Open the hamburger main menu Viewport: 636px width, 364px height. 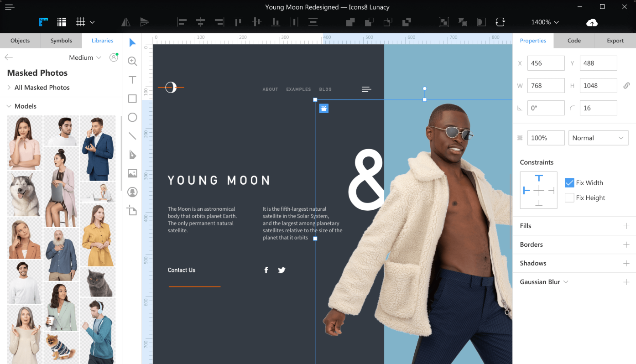(10, 7)
